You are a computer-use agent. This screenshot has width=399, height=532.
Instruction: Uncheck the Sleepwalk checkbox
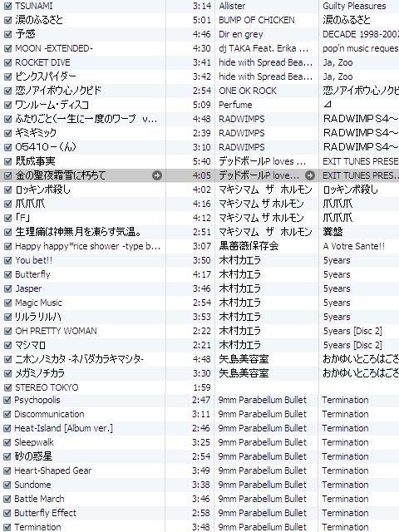coord(7,442)
